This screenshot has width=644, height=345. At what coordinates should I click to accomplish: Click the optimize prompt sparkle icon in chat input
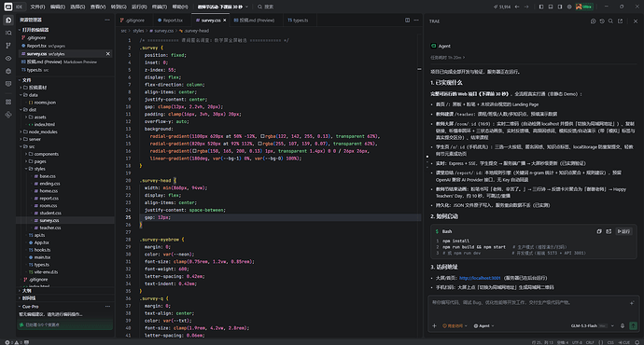pyautogui.click(x=632, y=303)
